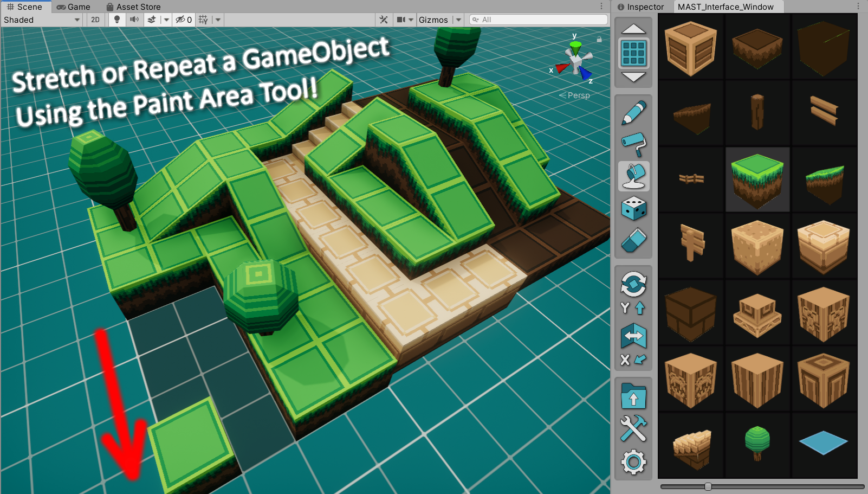Open MAST settings with the gear icon
Screen dimensions: 868x494
point(633,463)
